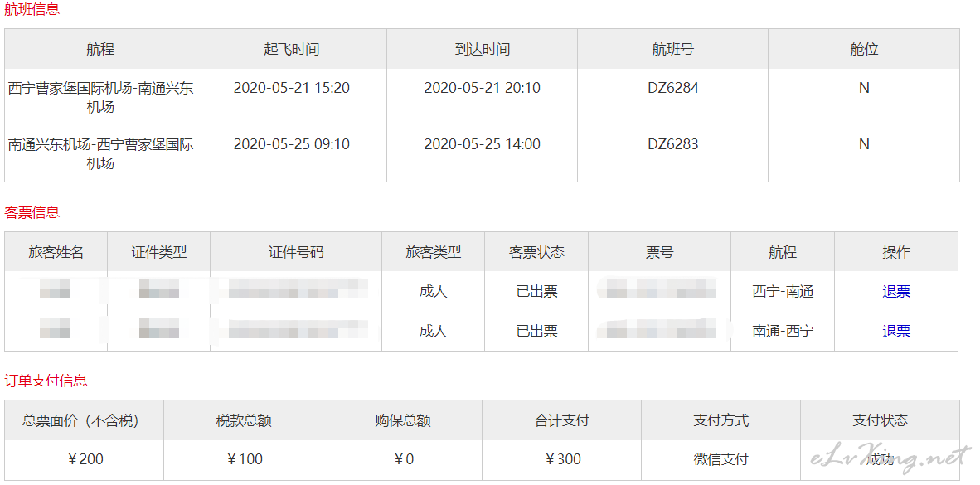Click the 支付状态 column header

880,420
